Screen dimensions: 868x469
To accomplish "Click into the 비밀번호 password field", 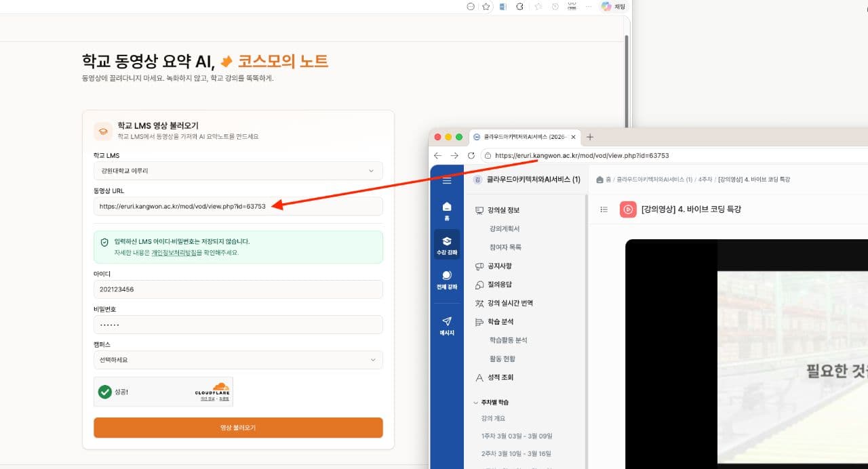I will tap(238, 325).
